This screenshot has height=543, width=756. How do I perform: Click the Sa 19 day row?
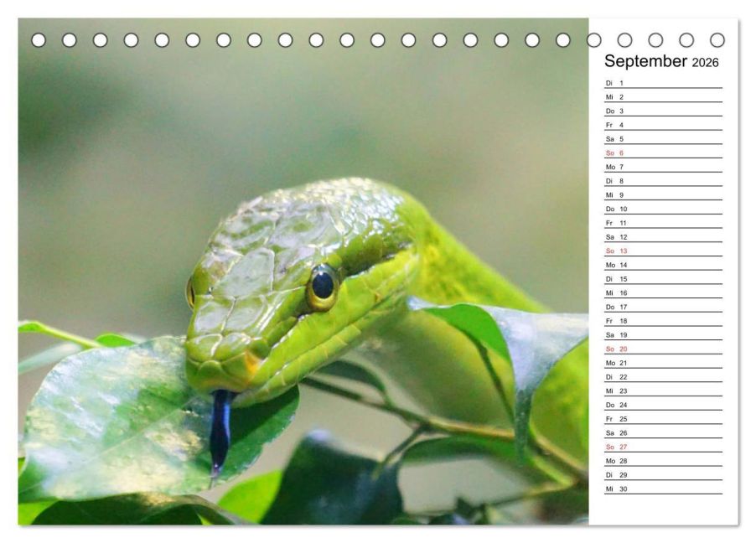662,335
